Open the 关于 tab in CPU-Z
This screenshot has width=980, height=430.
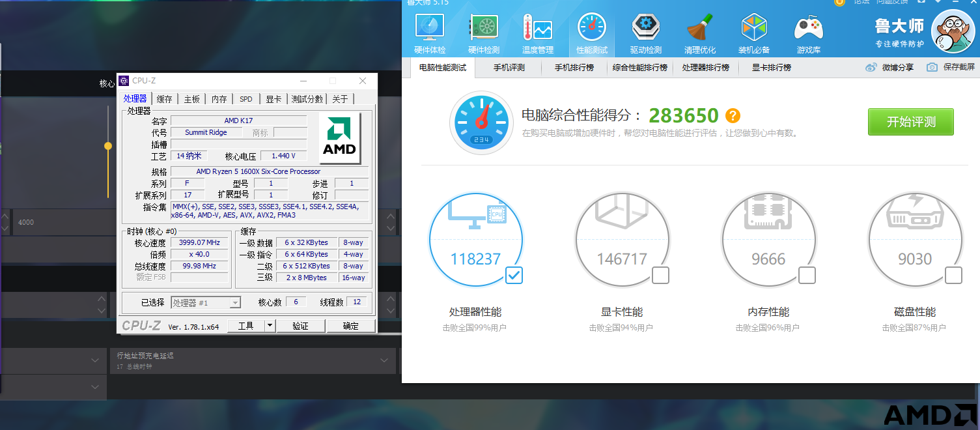(x=341, y=99)
